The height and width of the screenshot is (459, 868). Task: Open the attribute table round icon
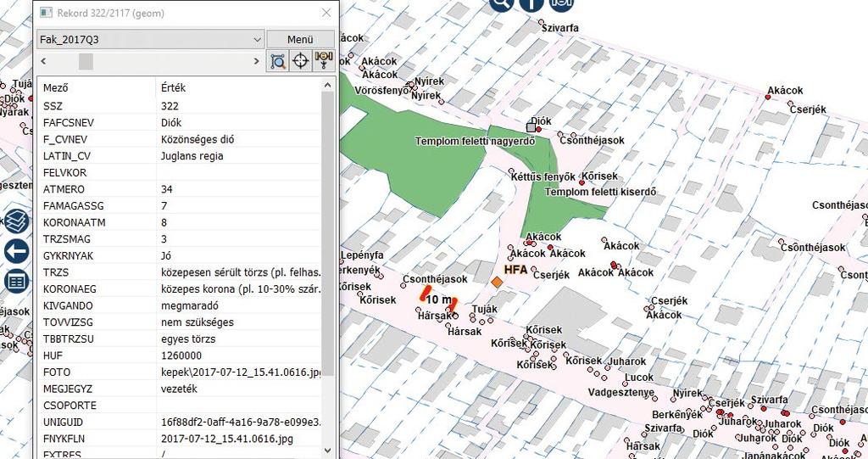click(x=17, y=282)
